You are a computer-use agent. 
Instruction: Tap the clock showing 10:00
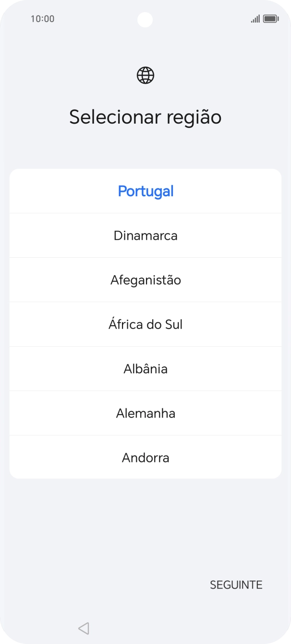(x=41, y=19)
